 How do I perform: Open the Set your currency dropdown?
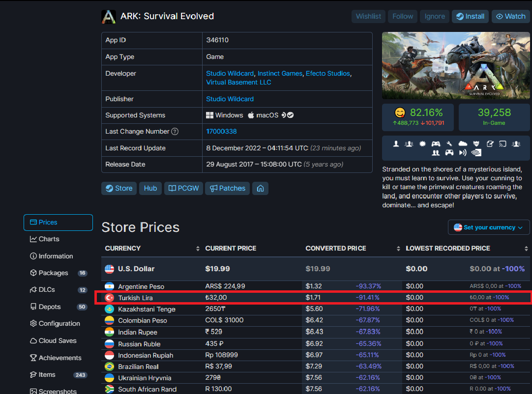pyautogui.click(x=488, y=227)
